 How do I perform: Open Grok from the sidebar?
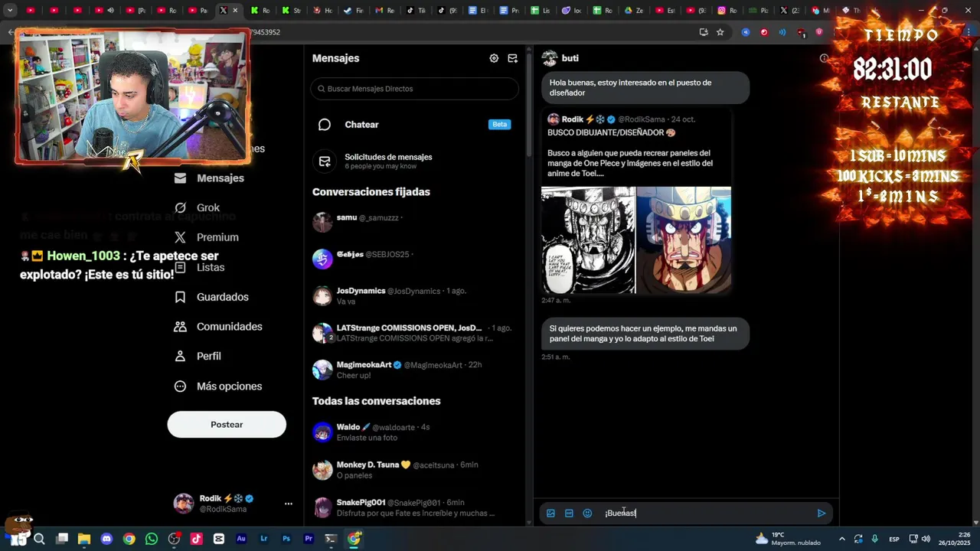197,208
